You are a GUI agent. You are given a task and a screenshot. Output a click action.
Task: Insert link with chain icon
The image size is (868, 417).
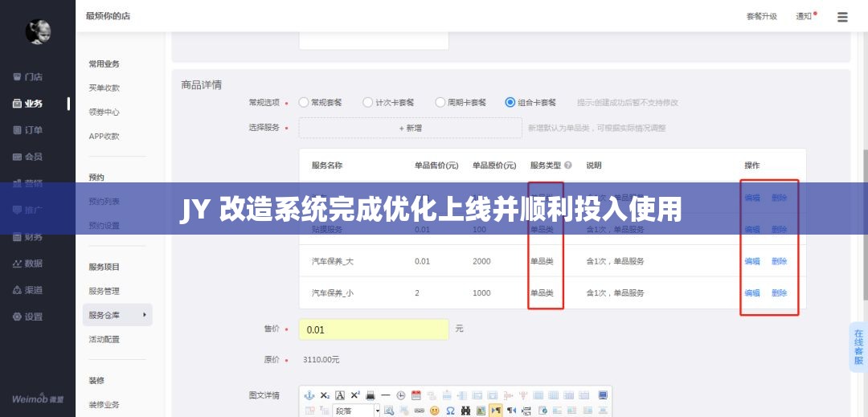419,411
